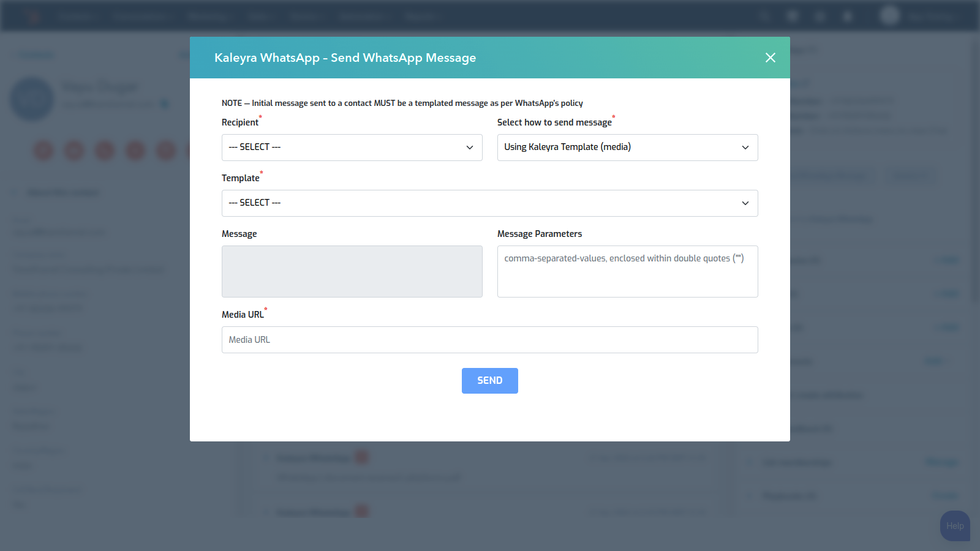The height and width of the screenshot is (551, 980).
Task: Close the Send WhatsApp Message dialog
Action: pyautogui.click(x=771, y=58)
